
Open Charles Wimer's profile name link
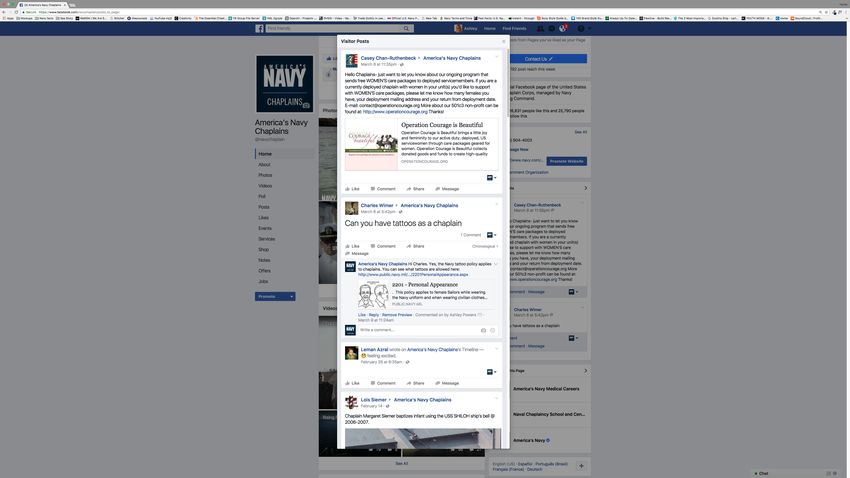point(377,205)
